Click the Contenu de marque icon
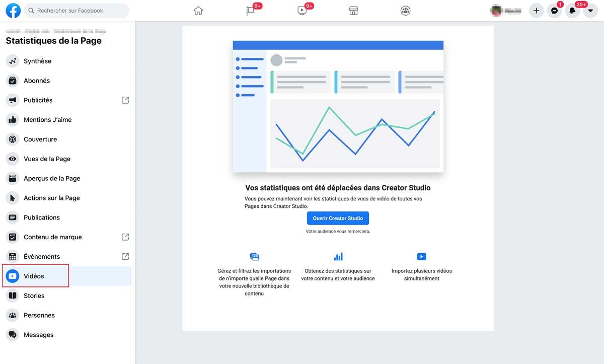The width and height of the screenshot is (604, 364). 13,237
